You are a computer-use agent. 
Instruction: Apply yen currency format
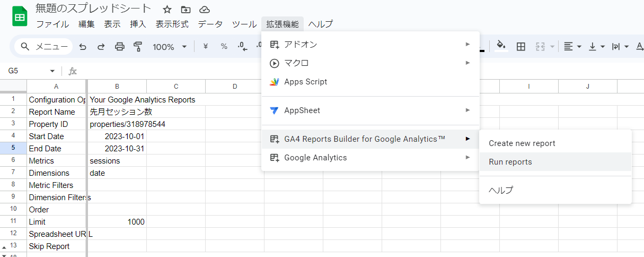(206, 47)
